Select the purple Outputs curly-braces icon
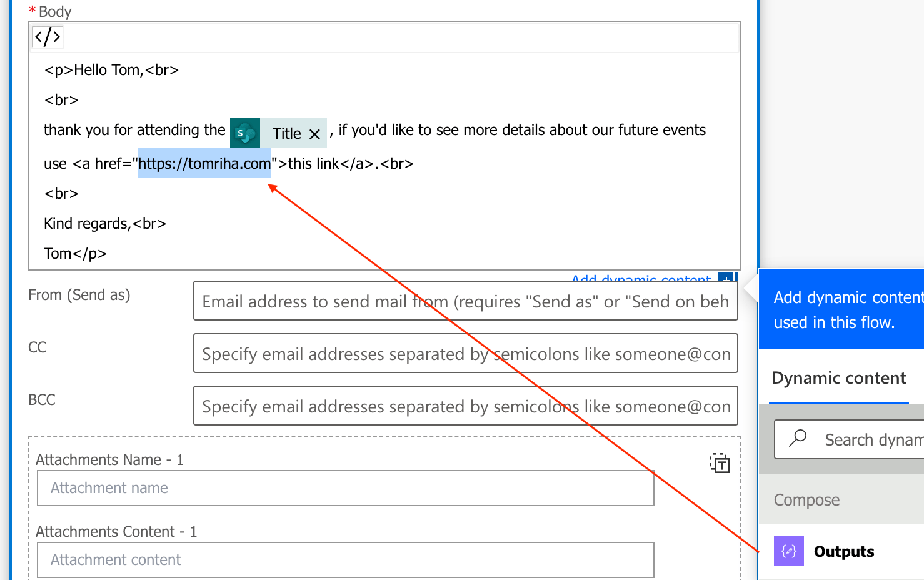The width and height of the screenshot is (924, 580). tap(788, 551)
